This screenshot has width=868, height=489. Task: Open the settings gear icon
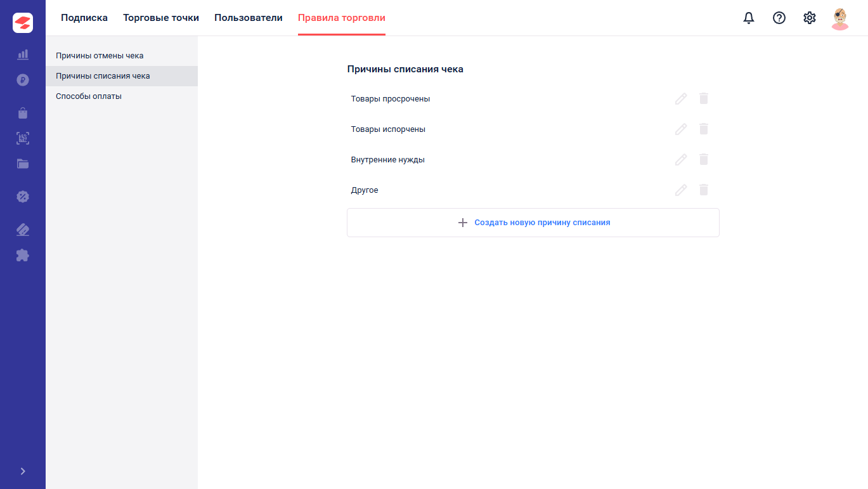point(810,18)
